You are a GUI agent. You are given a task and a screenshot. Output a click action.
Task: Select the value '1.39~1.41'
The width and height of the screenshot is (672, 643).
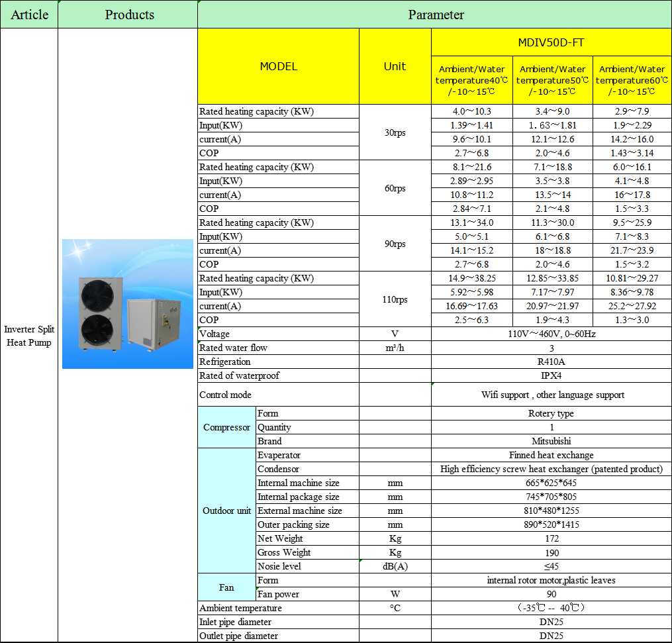click(x=472, y=125)
